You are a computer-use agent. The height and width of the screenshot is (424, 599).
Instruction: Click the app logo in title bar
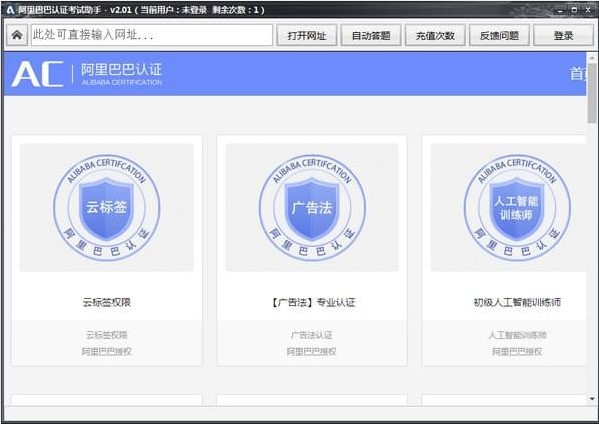point(10,10)
